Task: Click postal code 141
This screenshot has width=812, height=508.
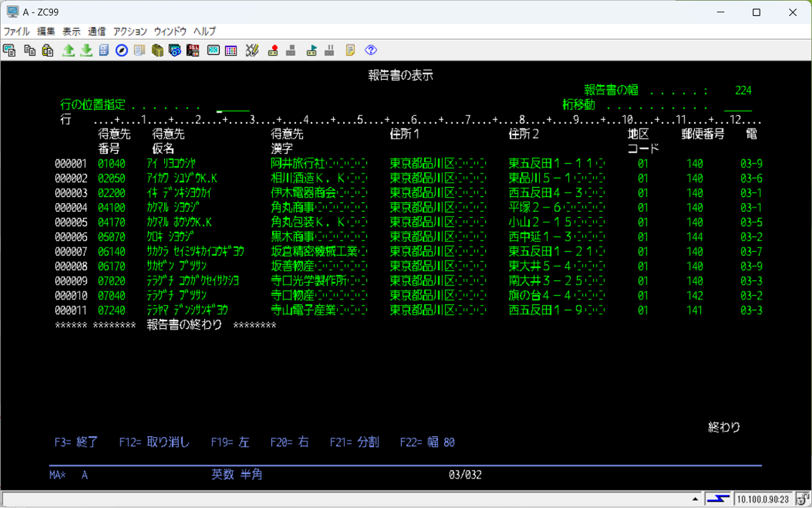Action: tap(695, 310)
